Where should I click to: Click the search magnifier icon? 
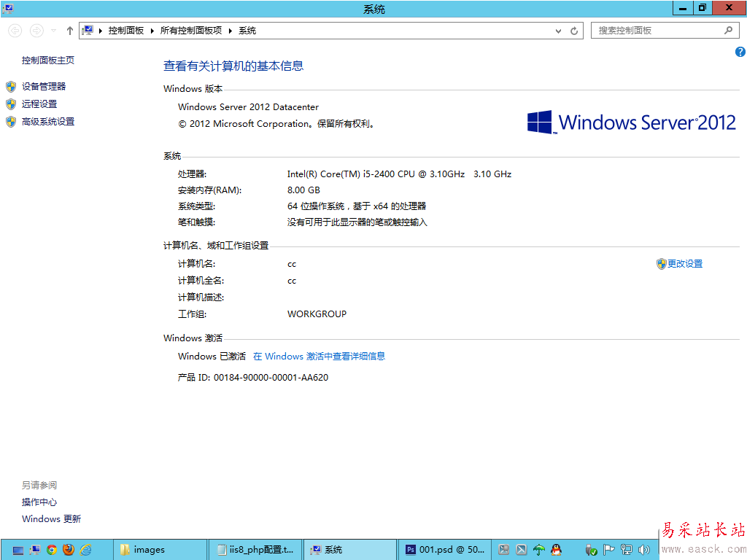[728, 31]
